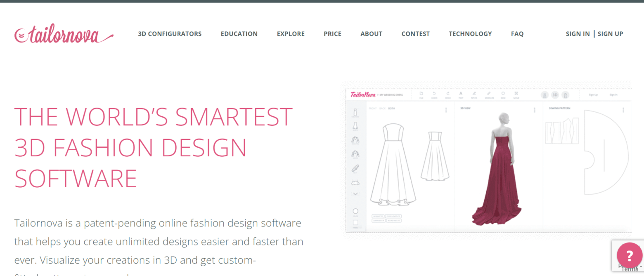The image size is (644, 276).
Task: Open the Specs tool from the toolbar
Action: pyautogui.click(x=474, y=94)
